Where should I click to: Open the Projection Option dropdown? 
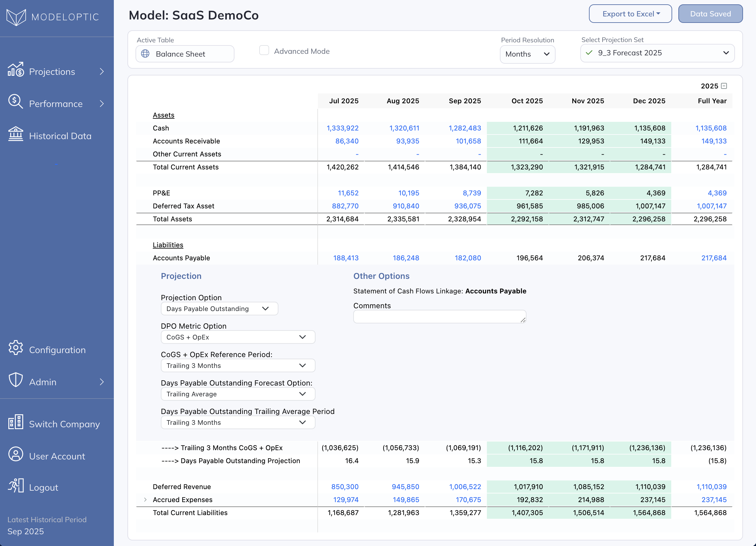coord(219,309)
